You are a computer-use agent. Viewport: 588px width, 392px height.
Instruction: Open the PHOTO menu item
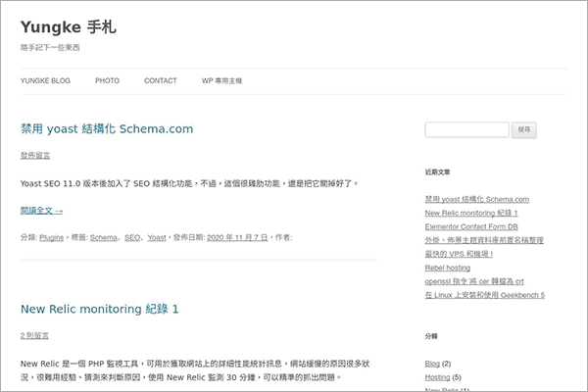coord(107,80)
